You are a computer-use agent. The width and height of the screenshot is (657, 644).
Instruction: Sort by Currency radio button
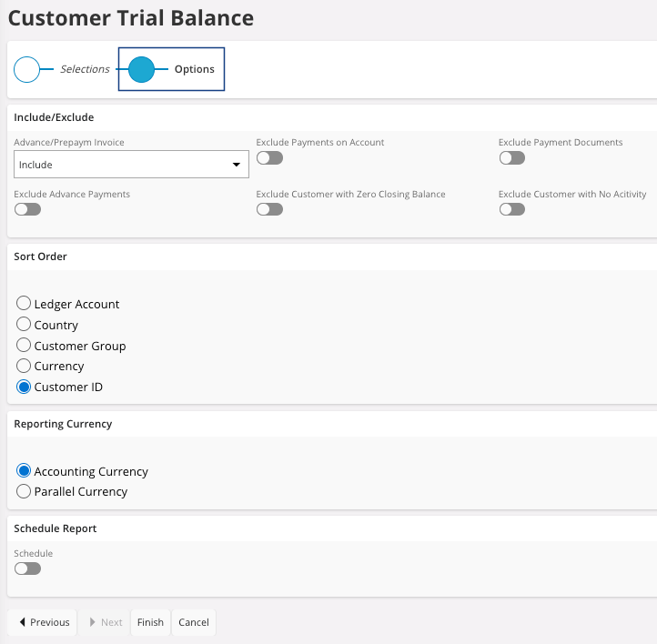[x=25, y=366]
